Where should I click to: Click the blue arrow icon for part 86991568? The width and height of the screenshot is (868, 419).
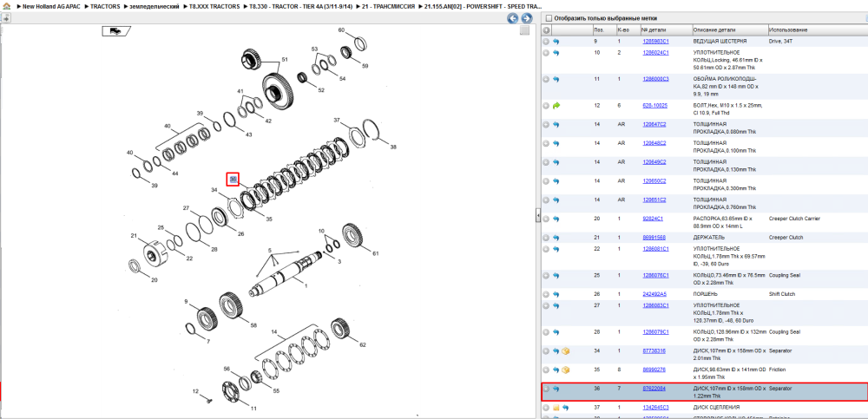point(556,238)
